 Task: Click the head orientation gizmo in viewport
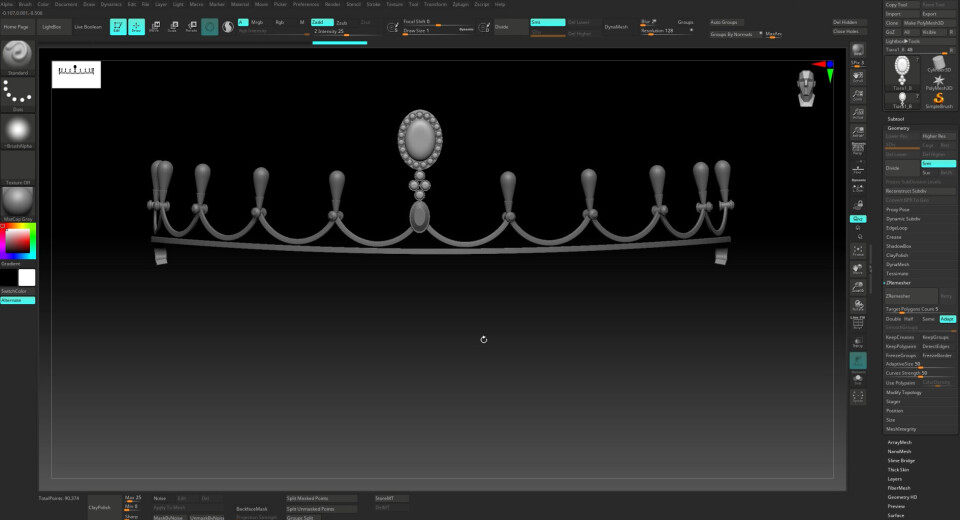(x=808, y=90)
